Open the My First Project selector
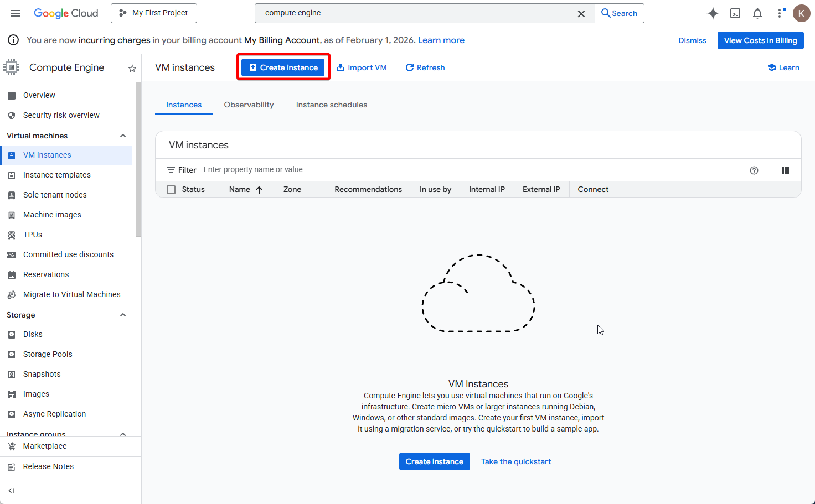 (154, 13)
